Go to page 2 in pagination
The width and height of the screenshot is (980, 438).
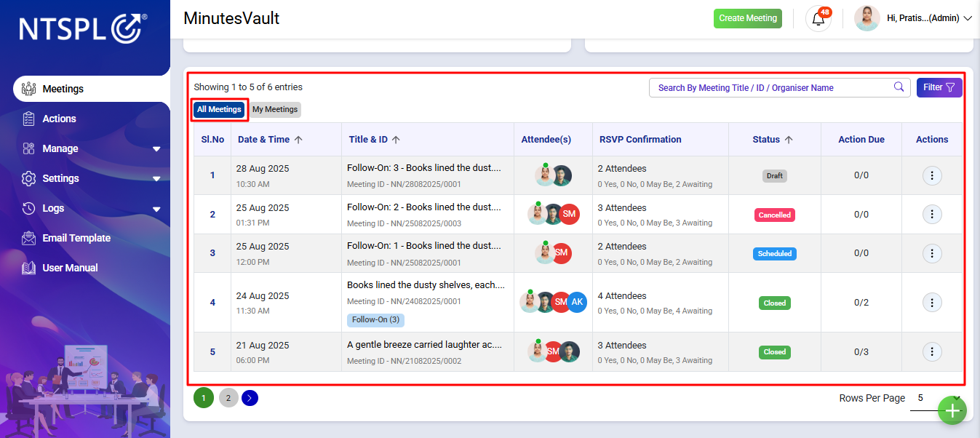tap(228, 398)
